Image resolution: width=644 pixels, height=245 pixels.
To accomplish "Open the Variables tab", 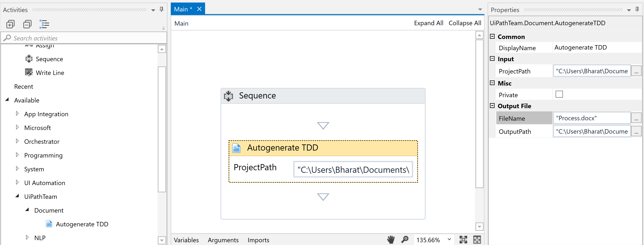I will [x=186, y=240].
